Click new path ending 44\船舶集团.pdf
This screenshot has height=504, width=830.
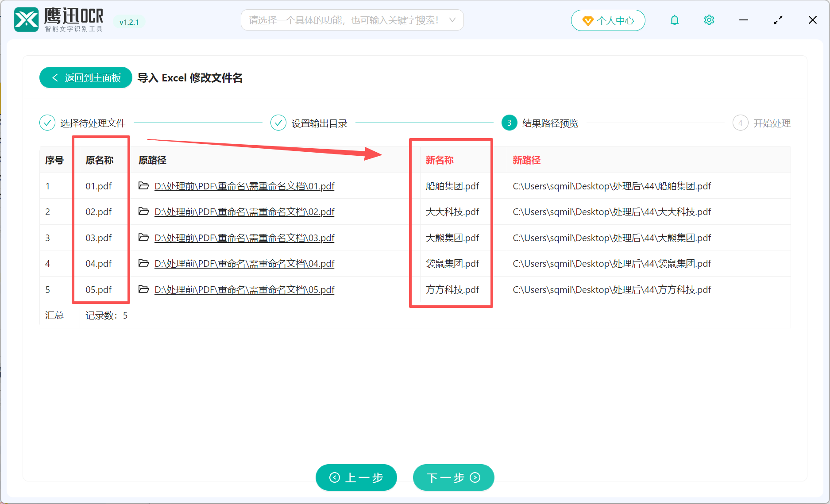pyautogui.click(x=612, y=186)
